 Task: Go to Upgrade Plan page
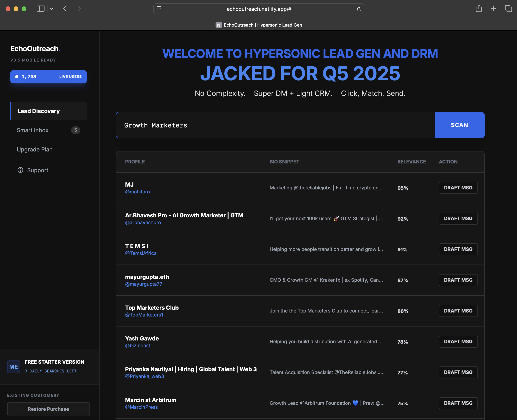click(35, 149)
